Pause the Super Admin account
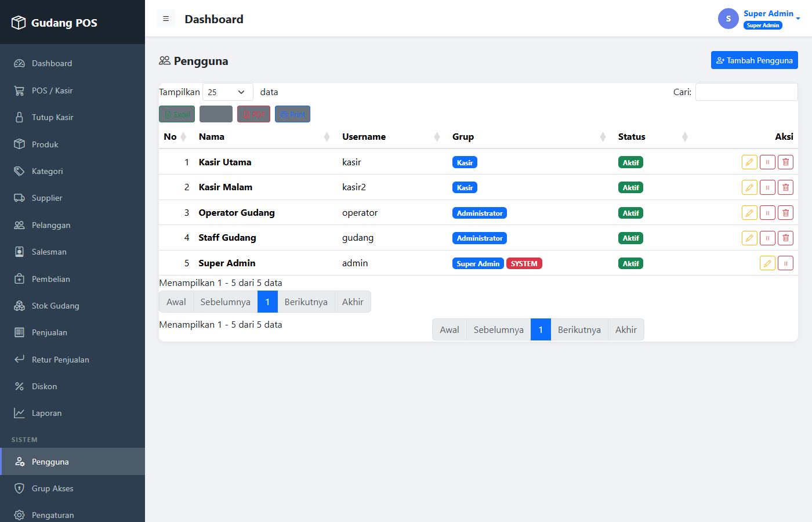This screenshot has height=522, width=812. pyautogui.click(x=785, y=263)
